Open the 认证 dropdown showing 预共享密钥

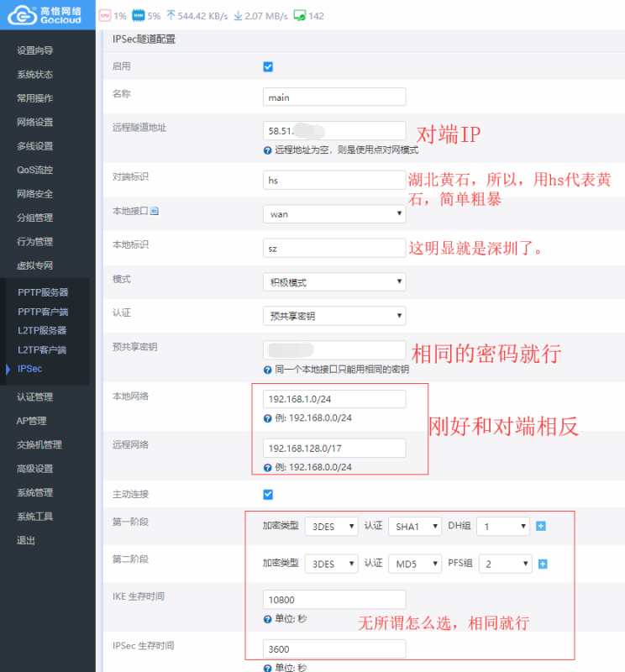click(x=334, y=316)
